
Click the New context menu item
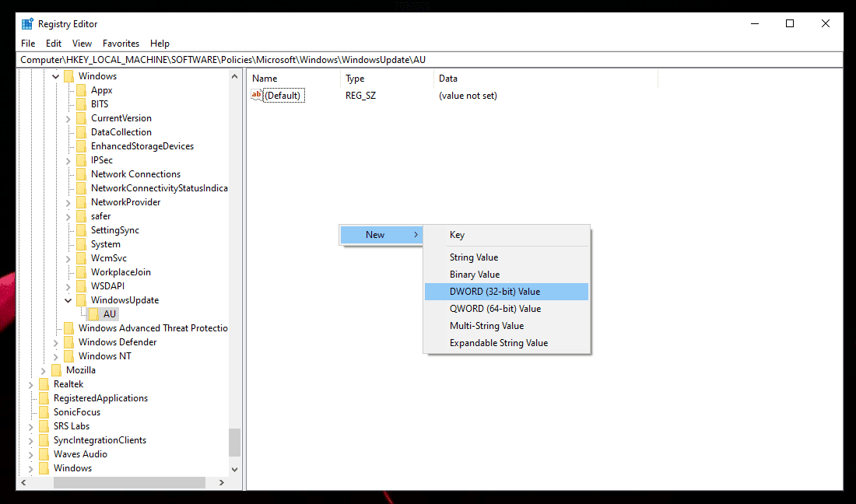tap(381, 235)
